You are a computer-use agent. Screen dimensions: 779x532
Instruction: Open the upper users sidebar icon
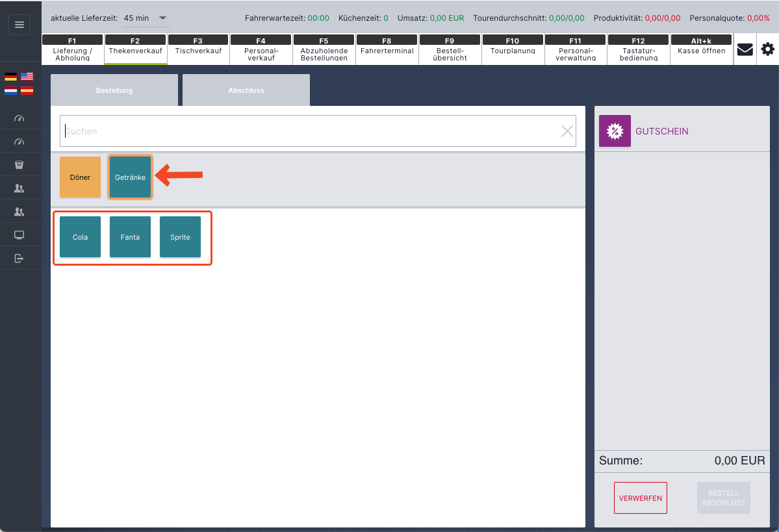pyautogui.click(x=19, y=188)
